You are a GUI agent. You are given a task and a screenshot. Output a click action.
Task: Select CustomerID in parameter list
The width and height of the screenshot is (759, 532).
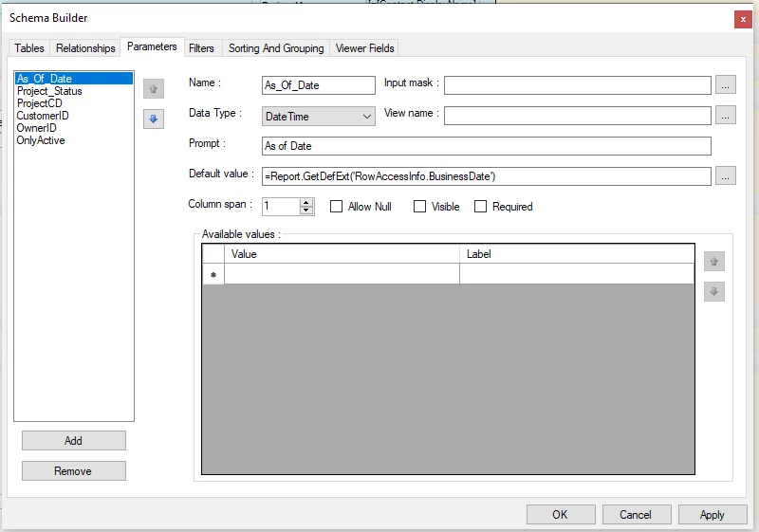[74, 116]
